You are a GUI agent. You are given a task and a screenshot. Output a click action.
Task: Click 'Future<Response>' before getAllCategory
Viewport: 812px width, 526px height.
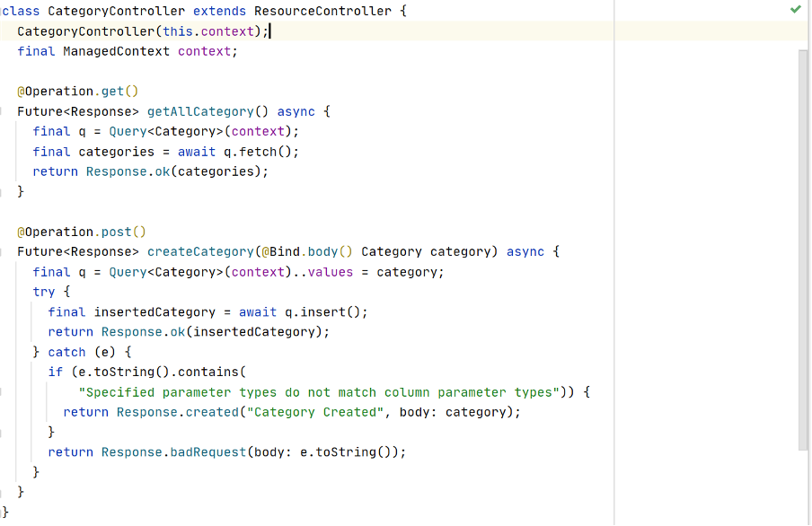point(78,112)
